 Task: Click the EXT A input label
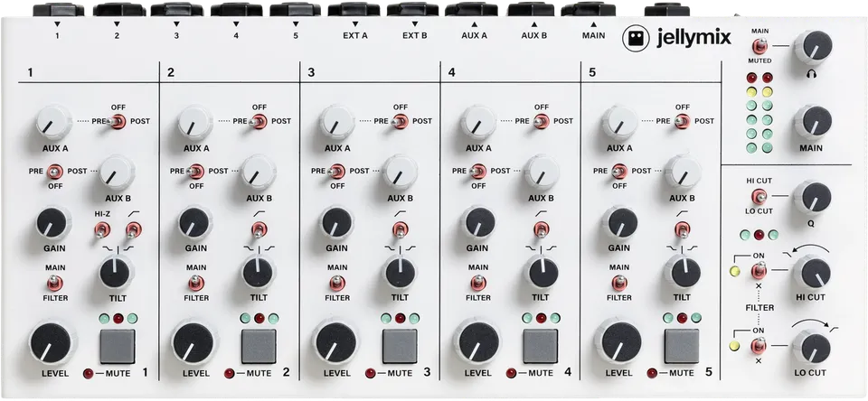354,35
